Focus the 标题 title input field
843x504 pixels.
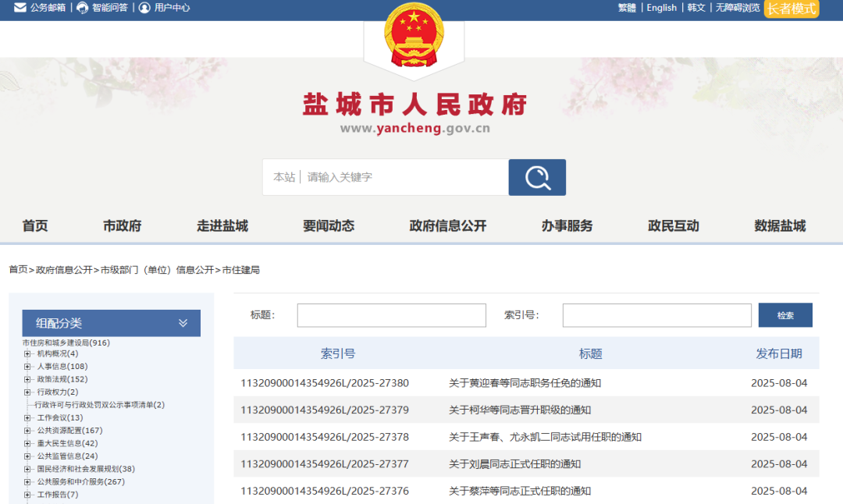pos(391,315)
